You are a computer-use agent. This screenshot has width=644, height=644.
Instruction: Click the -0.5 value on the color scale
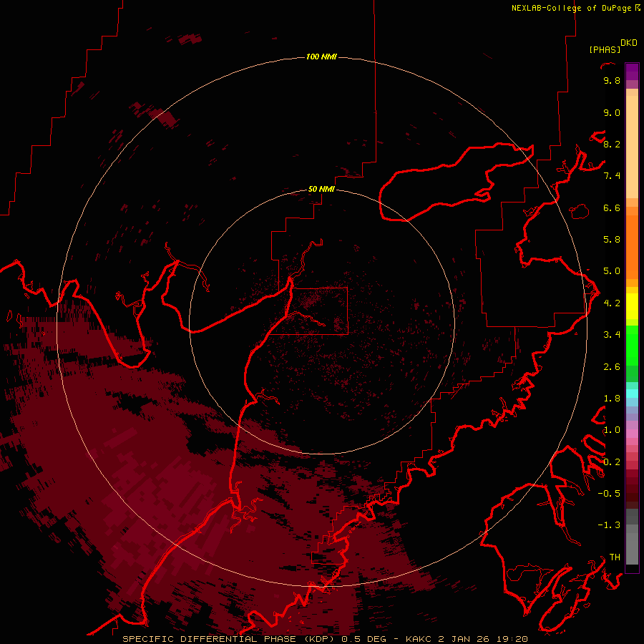609,494
